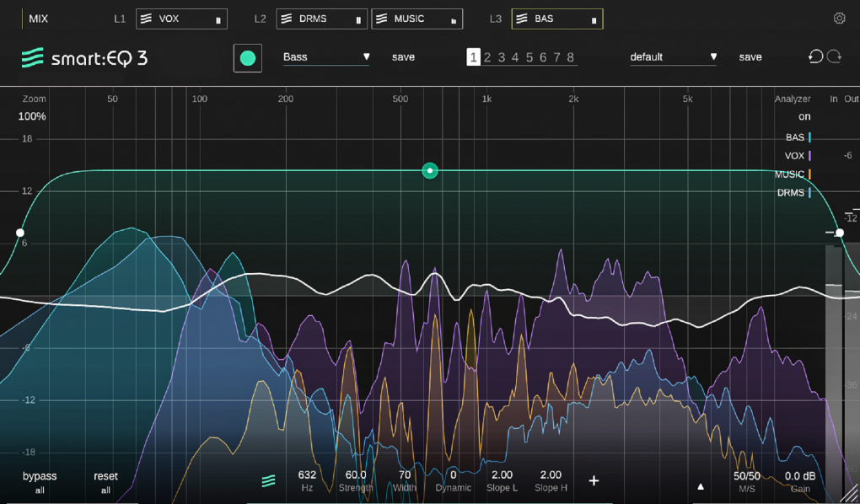Screen dimensions: 860x504
Task: Click the 2.00 Slope H value
Action: pyautogui.click(x=551, y=475)
